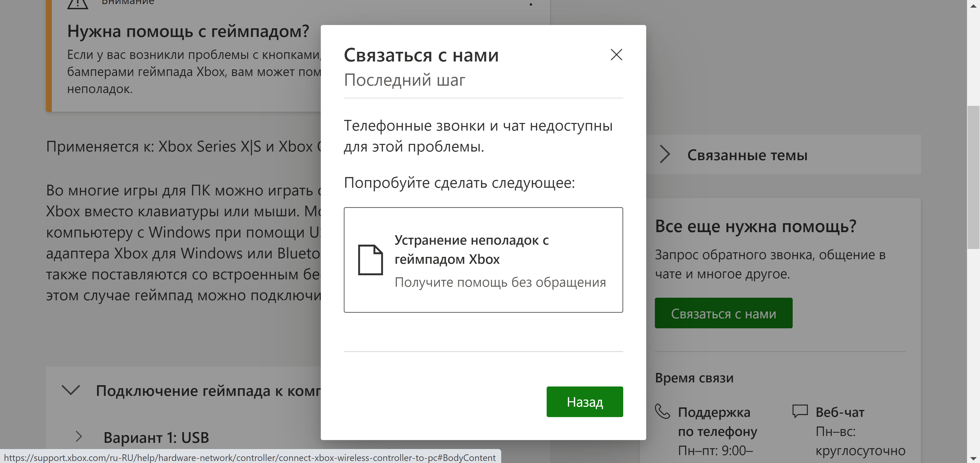Image resolution: width=980 pixels, height=463 pixels.
Task: Click the warning triangle icon
Action: pos(78,4)
